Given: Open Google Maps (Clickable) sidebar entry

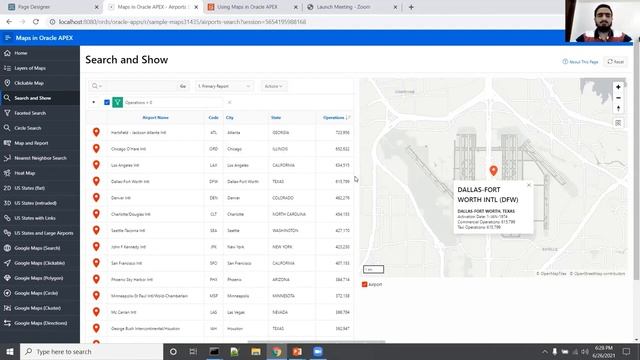Looking at the screenshot, I should (x=40, y=263).
